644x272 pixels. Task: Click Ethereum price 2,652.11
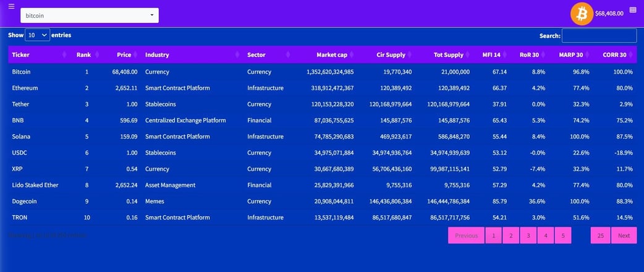(127, 88)
